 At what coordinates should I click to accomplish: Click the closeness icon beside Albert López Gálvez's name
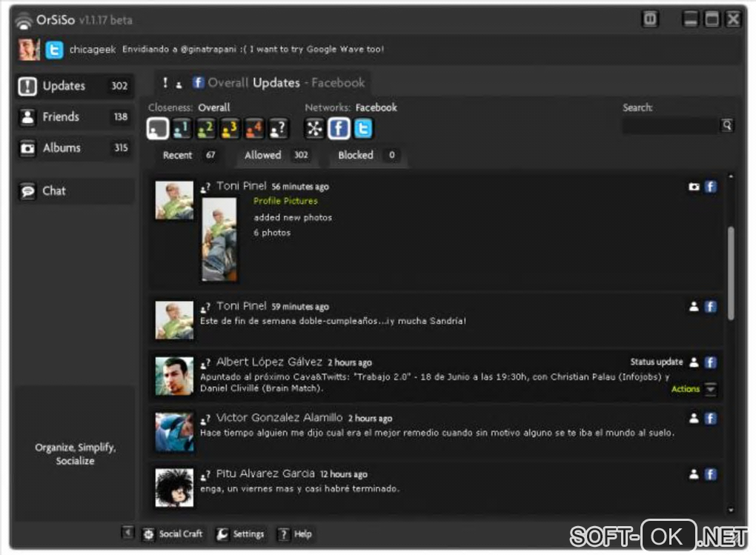pos(205,364)
